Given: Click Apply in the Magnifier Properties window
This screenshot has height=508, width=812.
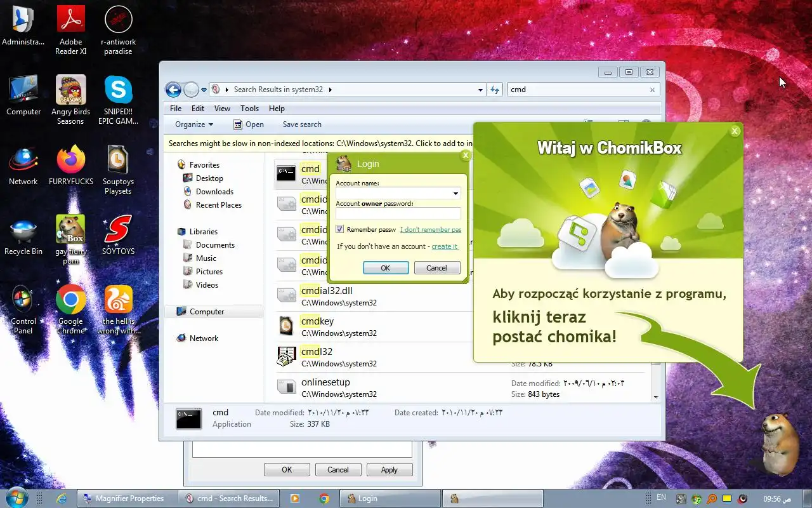Looking at the screenshot, I should point(390,470).
